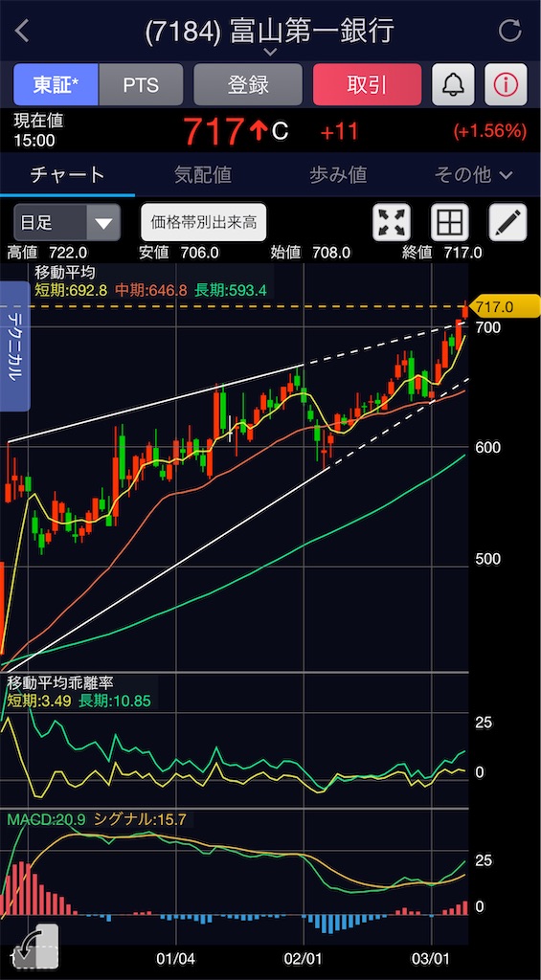Activate the pencil drawing tool
The height and width of the screenshot is (980, 541).
[507, 222]
